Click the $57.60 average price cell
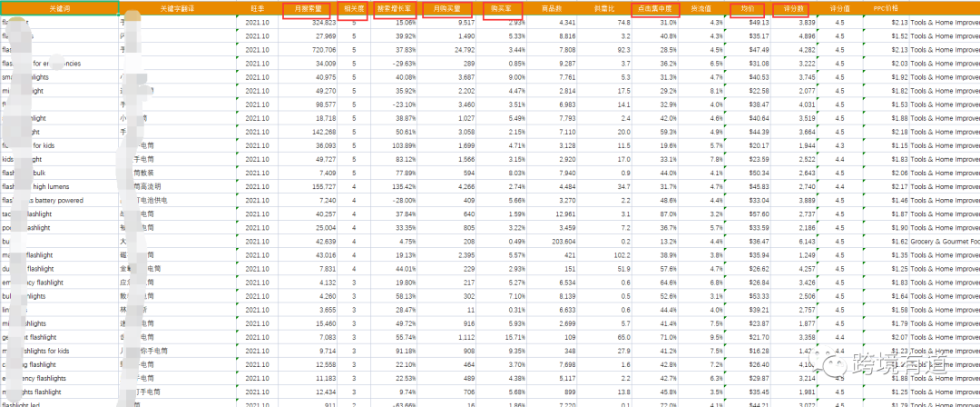The width and height of the screenshot is (980, 407). coord(747,214)
